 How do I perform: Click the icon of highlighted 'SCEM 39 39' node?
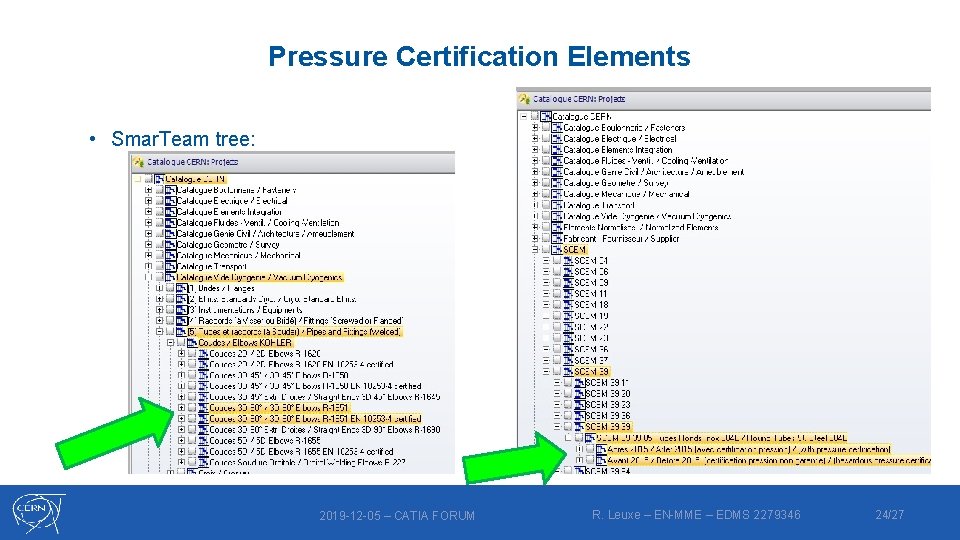[579, 427]
